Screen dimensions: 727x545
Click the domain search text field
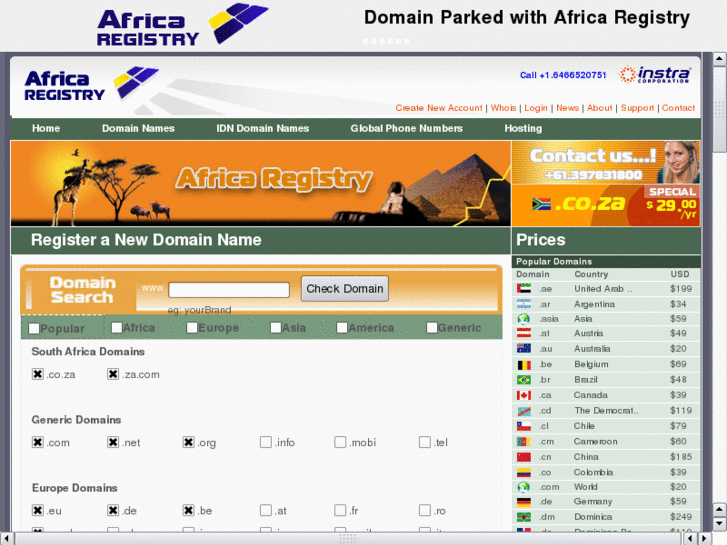pyautogui.click(x=229, y=290)
